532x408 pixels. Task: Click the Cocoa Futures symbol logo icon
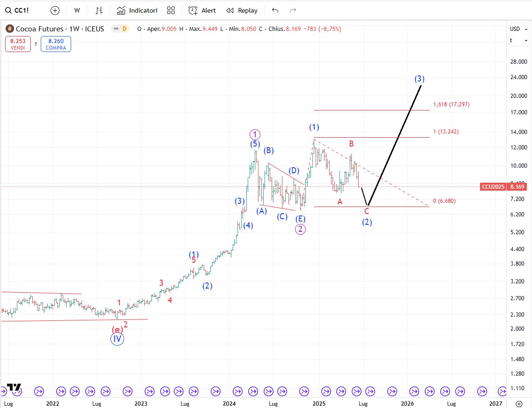[x=9, y=29]
